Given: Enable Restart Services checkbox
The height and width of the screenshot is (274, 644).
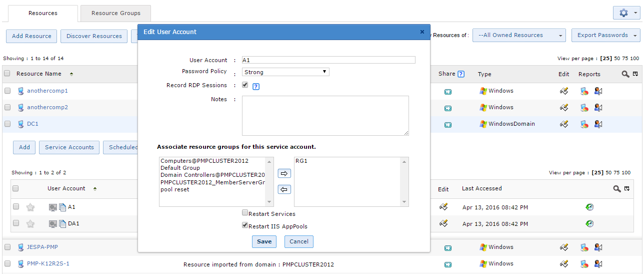Looking at the screenshot, I should (245, 213).
